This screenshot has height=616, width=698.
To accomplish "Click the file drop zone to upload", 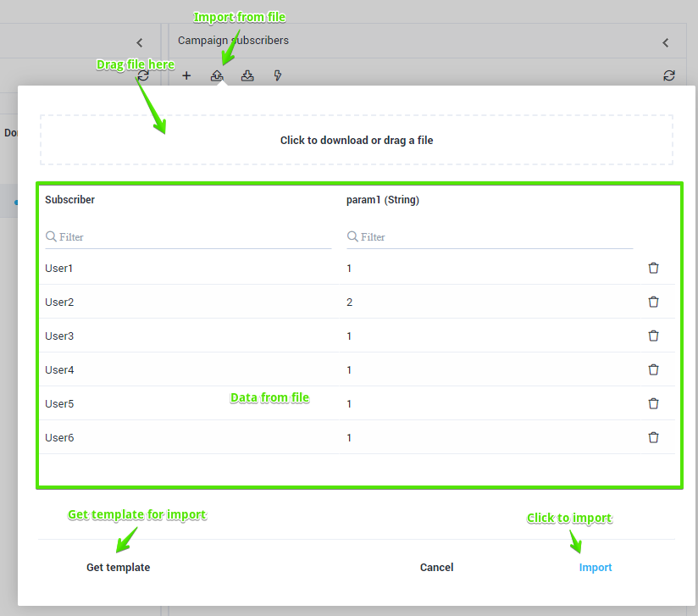I will tap(357, 141).
